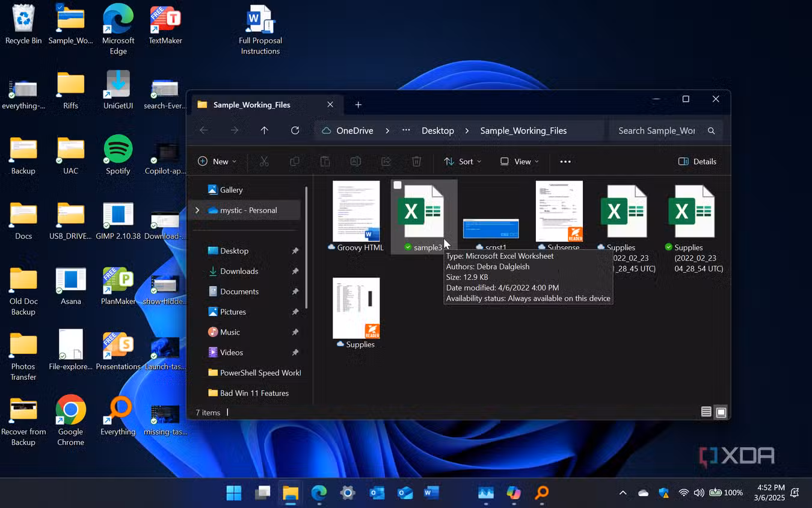Click the Paste icon in the toolbar
The image size is (812, 508).
click(325, 161)
